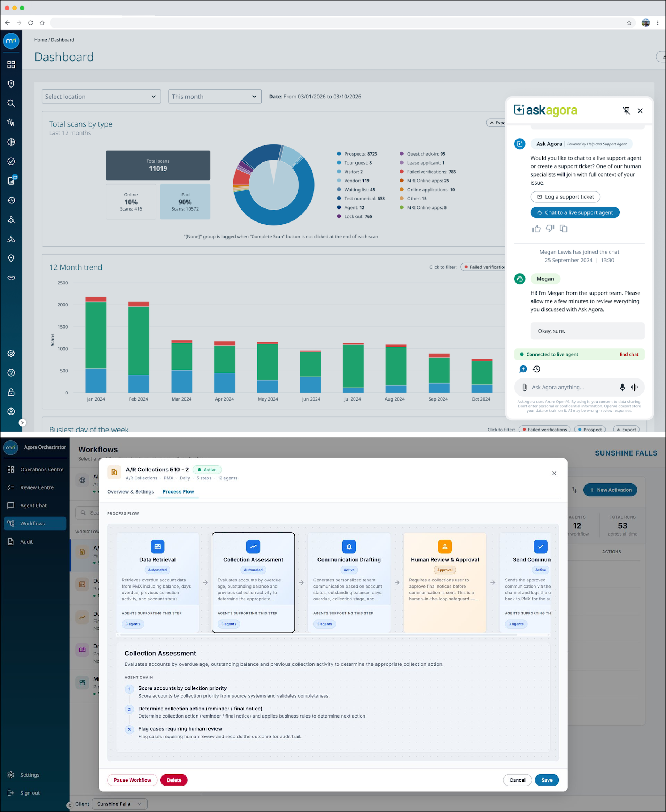Click Chat to a live support agent

coord(575,212)
